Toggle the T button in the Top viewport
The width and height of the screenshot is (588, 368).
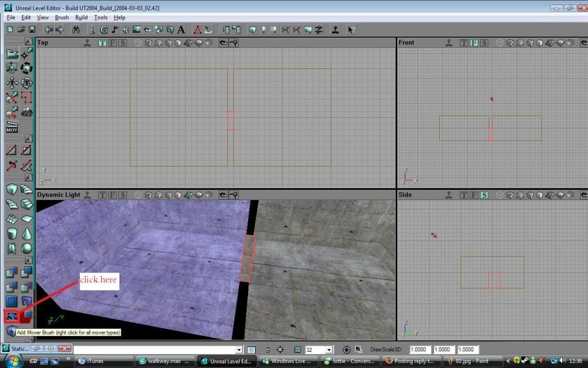[102, 43]
